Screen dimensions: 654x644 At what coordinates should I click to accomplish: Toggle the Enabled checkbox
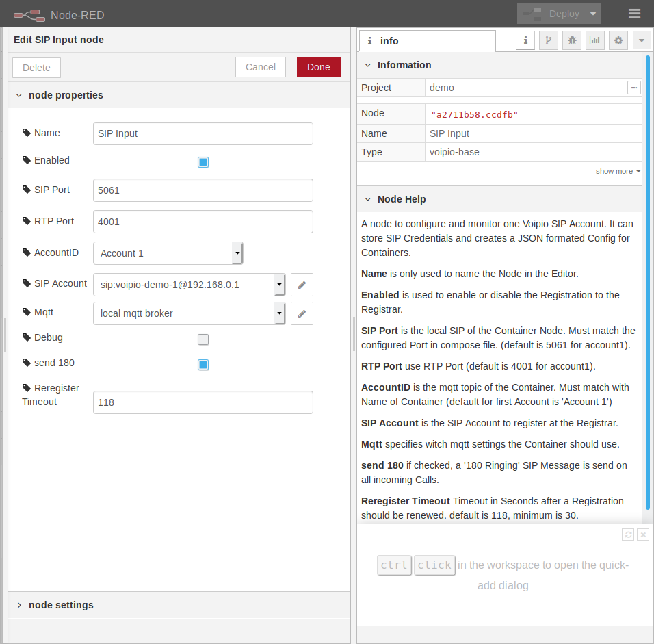203,162
